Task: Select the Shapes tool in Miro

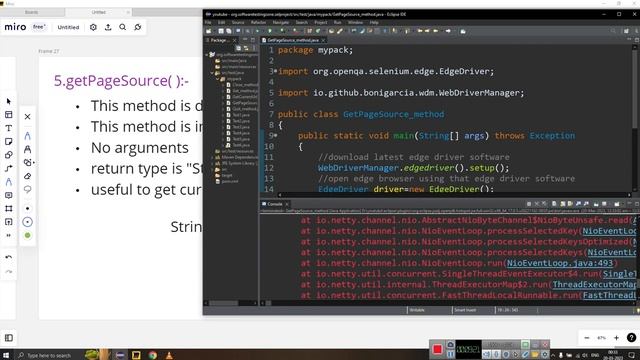Action: (9, 155)
